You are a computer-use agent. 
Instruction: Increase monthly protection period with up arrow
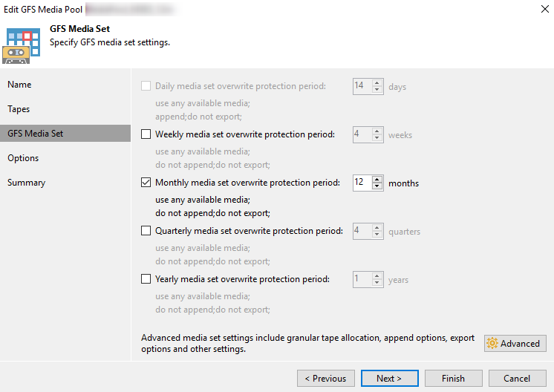tap(377, 179)
